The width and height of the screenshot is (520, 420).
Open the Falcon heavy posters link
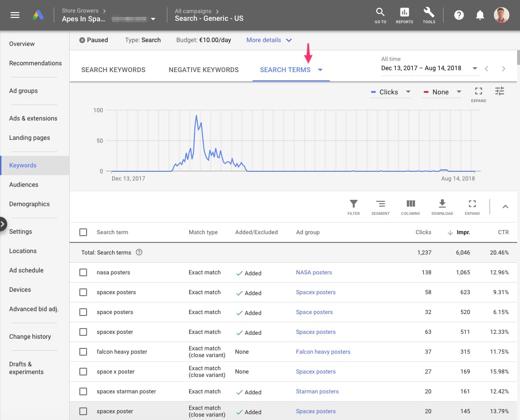click(323, 352)
